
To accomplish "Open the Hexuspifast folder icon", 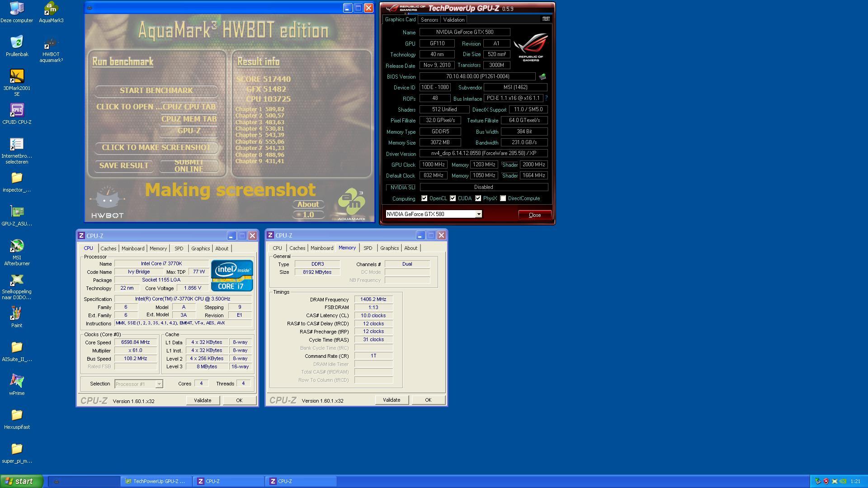I will (17, 419).
